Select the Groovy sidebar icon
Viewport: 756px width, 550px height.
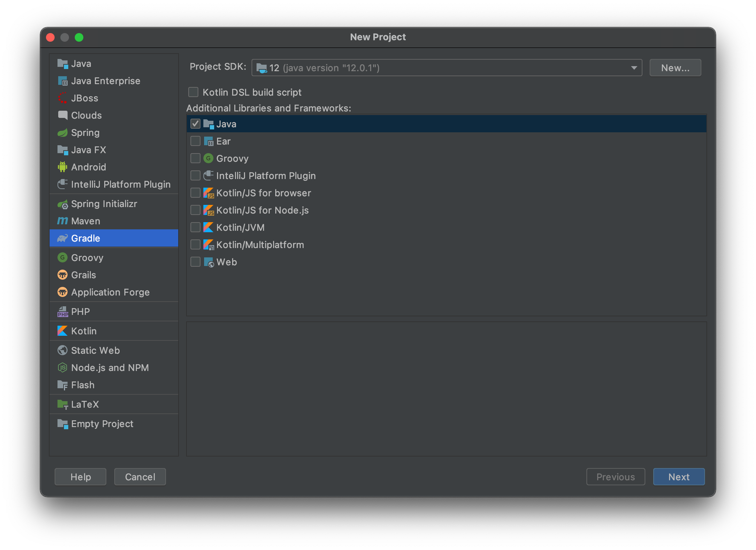click(x=63, y=258)
